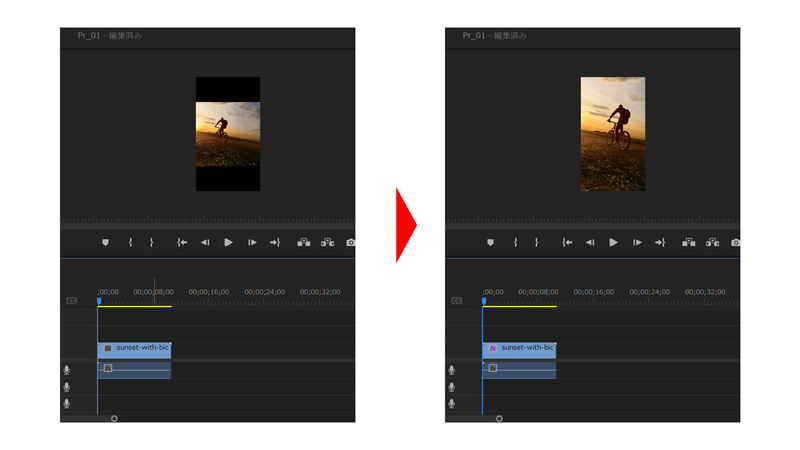
Task: Go to In point in right panel
Action: tap(567, 242)
